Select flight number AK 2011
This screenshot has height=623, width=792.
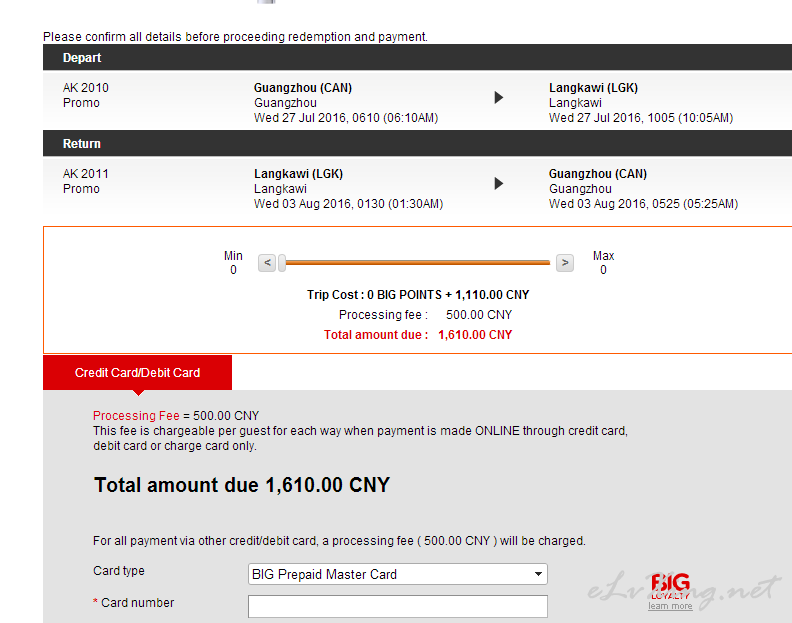(86, 174)
